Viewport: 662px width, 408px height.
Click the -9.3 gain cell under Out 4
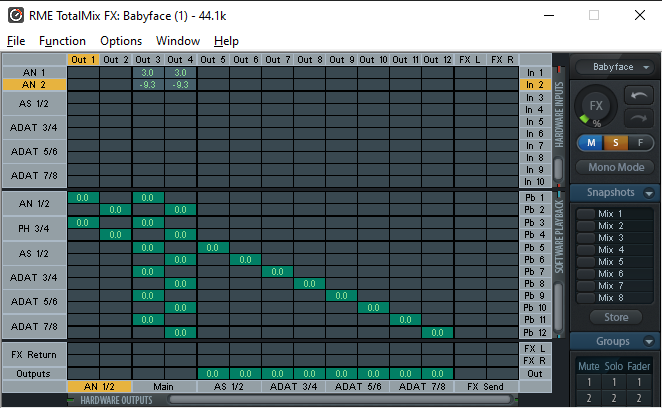[x=180, y=85]
